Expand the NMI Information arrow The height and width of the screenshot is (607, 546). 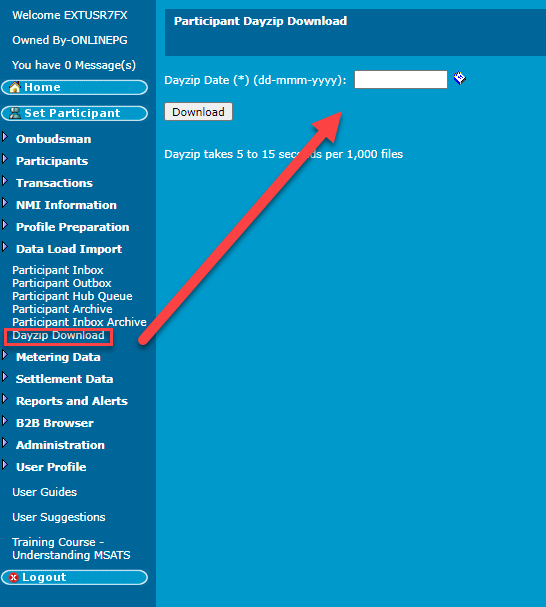[x=5, y=203]
